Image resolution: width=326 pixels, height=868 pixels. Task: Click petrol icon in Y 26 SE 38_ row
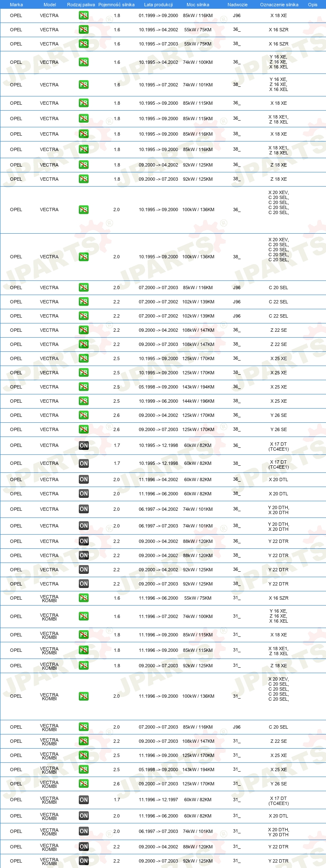coord(84,429)
